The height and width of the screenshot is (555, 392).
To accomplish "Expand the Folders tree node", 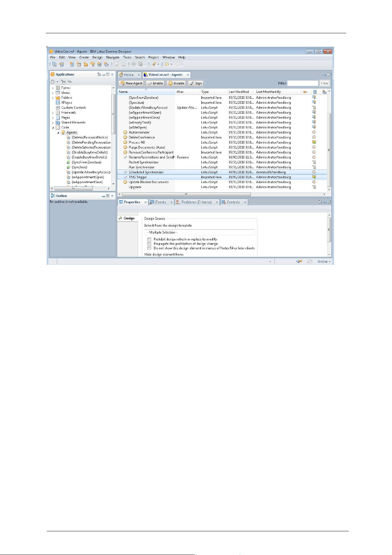I will coord(53,98).
